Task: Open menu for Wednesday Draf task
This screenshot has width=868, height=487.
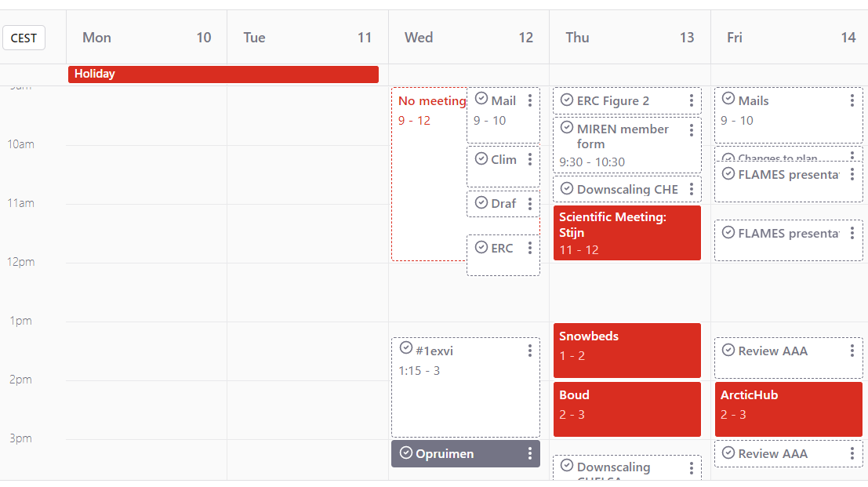Action: (530, 204)
